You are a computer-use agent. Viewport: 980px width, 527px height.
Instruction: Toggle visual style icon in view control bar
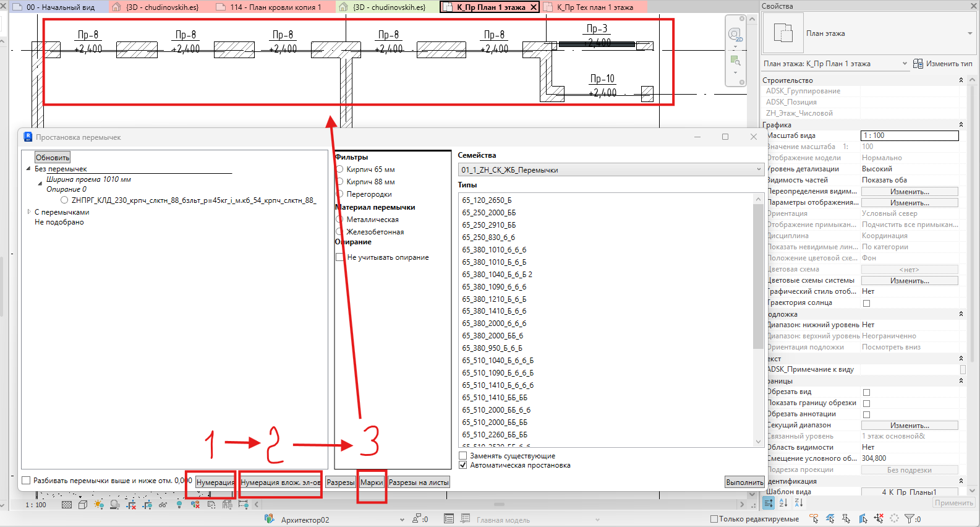(x=83, y=505)
